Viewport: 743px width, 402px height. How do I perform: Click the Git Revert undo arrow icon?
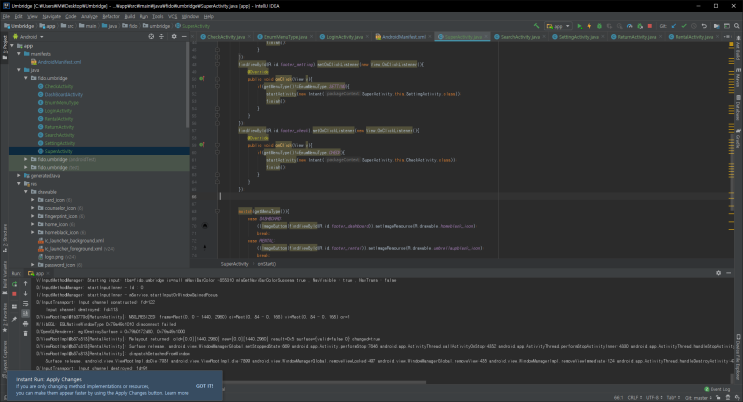(704, 26)
